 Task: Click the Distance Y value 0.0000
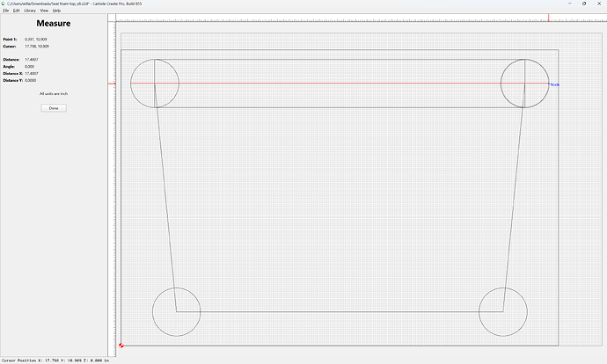pyautogui.click(x=31, y=81)
